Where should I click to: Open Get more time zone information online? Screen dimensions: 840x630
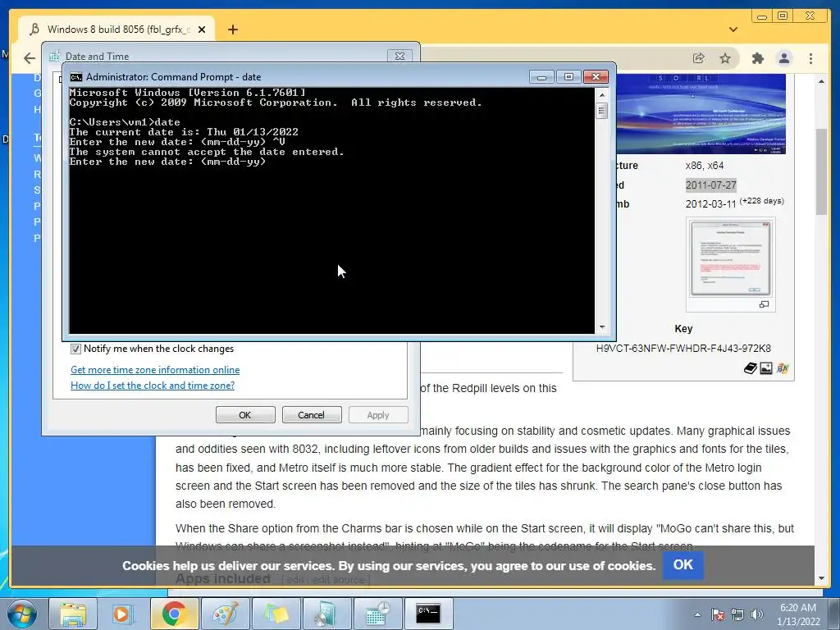point(155,370)
